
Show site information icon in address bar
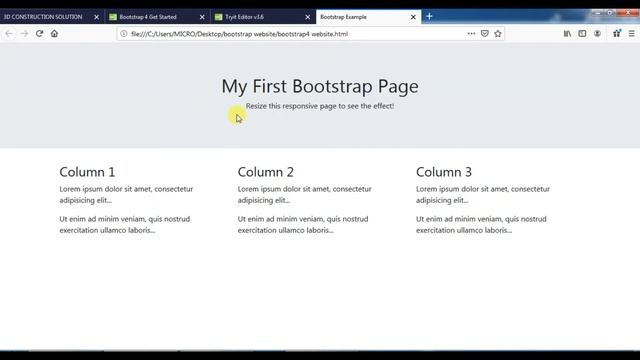pos(124,34)
